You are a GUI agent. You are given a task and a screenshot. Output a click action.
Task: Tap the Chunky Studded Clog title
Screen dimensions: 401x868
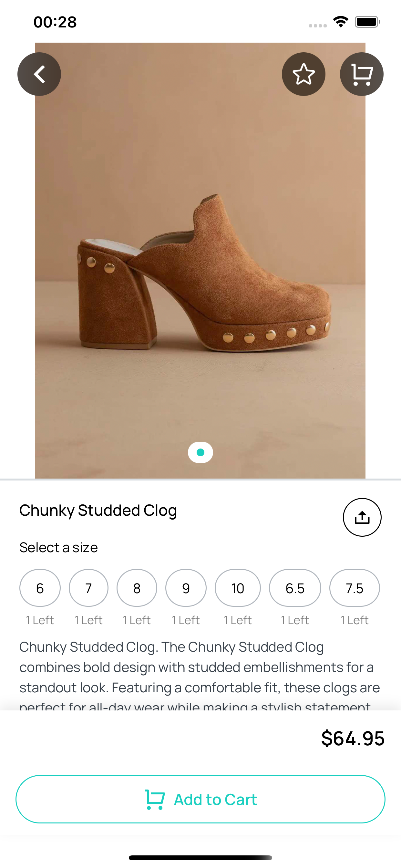click(x=98, y=511)
